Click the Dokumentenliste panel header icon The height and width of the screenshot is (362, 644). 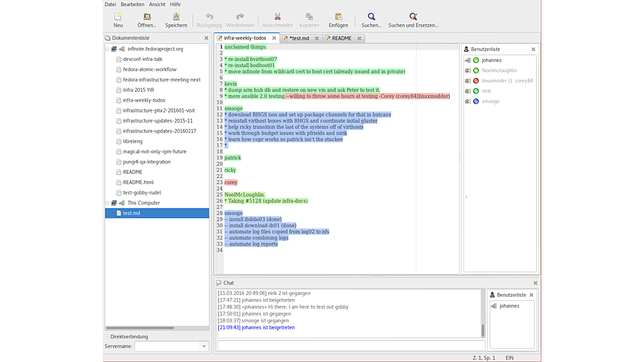[107, 38]
